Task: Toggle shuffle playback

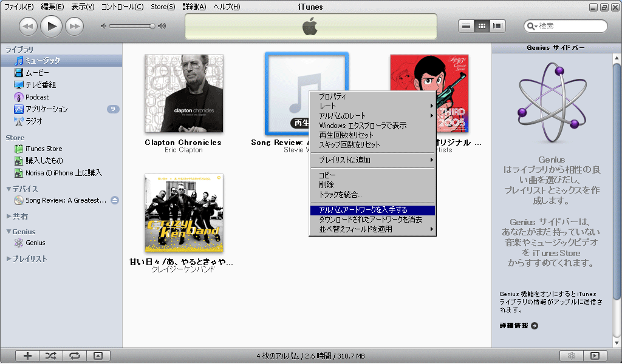Action: point(51,356)
